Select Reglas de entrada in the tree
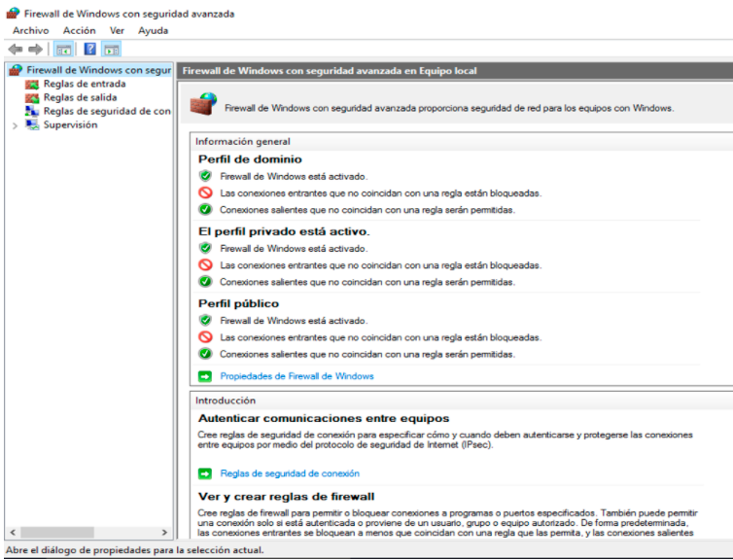The height and width of the screenshot is (560, 733). (x=85, y=84)
